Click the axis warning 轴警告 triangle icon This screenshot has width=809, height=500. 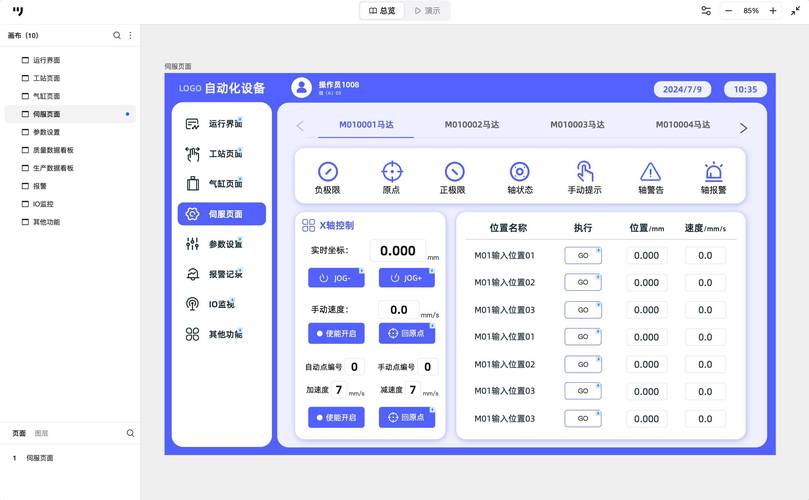click(x=650, y=172)
